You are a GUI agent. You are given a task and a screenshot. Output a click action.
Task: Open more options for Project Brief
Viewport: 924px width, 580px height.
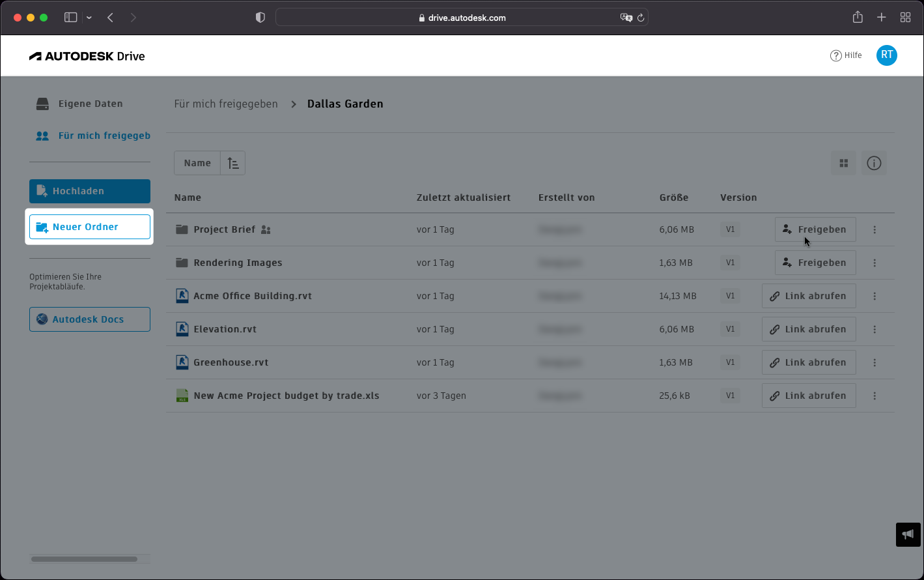(875, 229)
